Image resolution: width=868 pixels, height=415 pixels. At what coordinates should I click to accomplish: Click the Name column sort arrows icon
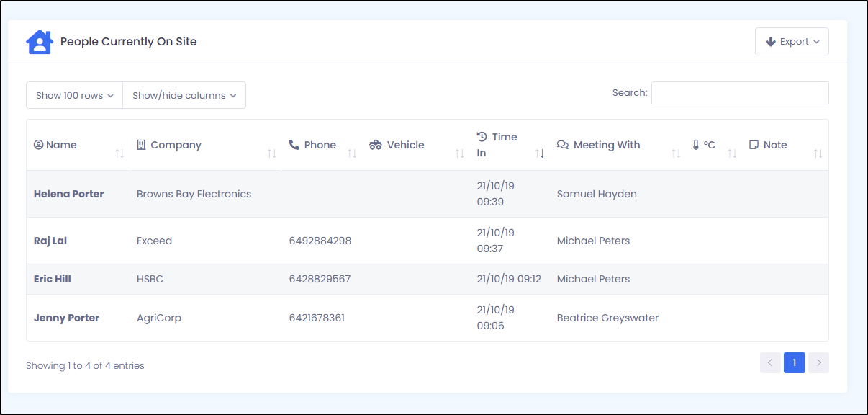[119, 153]
